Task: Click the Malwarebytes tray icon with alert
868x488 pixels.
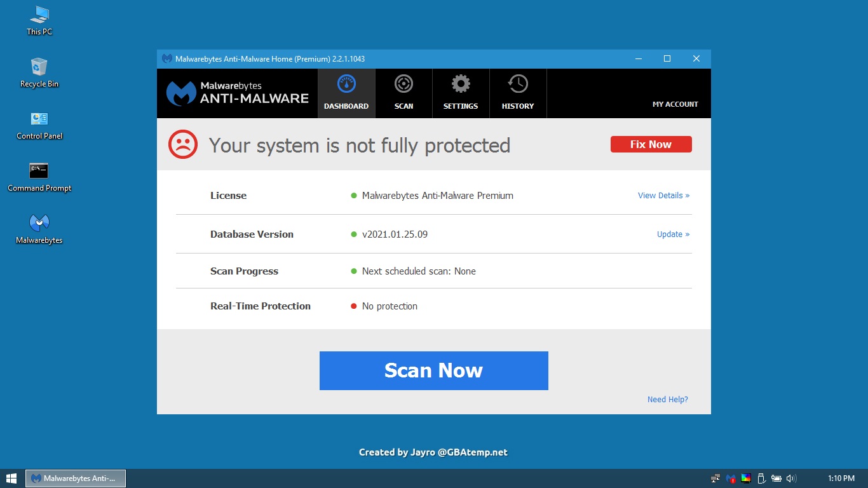Action: 731,478
